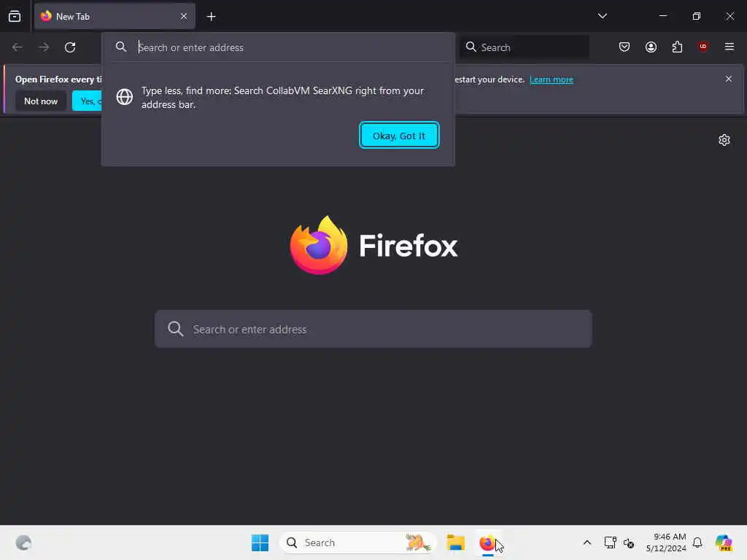747x560 pixels.
Task: Reload the current page
Action: coord(70,47)
